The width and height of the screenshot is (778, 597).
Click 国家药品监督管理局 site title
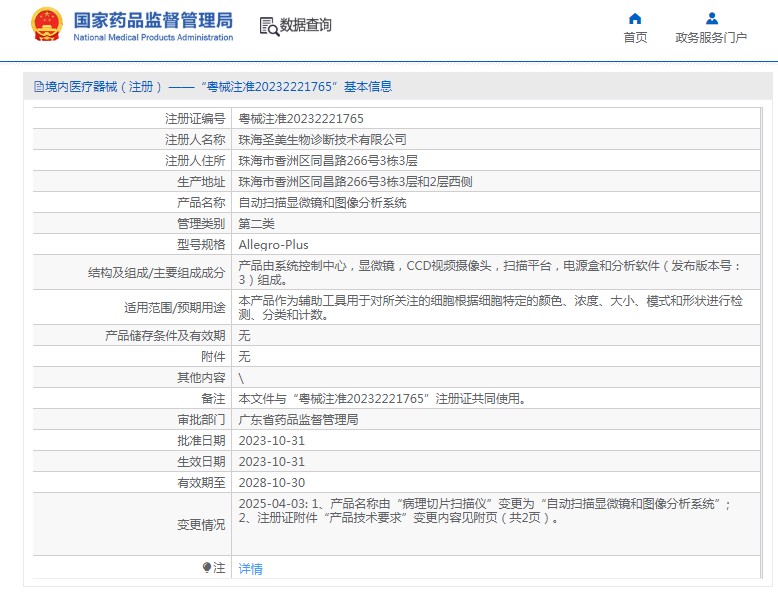pos(153,21)
